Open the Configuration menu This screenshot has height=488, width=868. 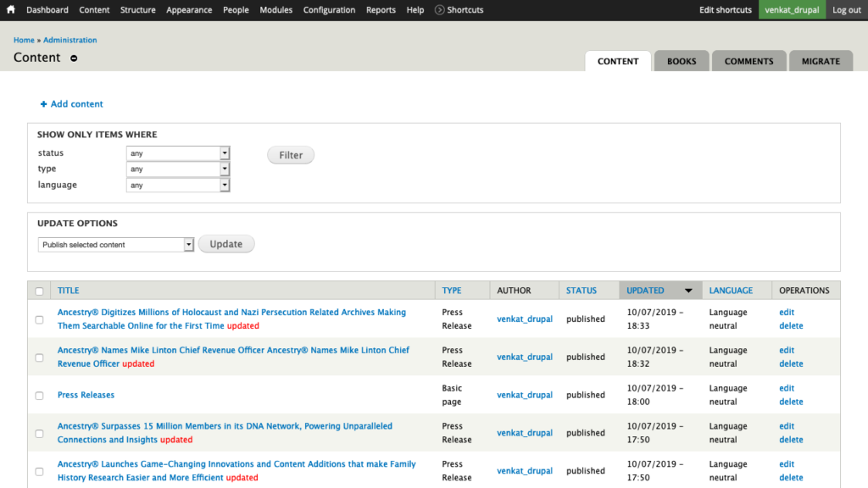pos(329,10)
